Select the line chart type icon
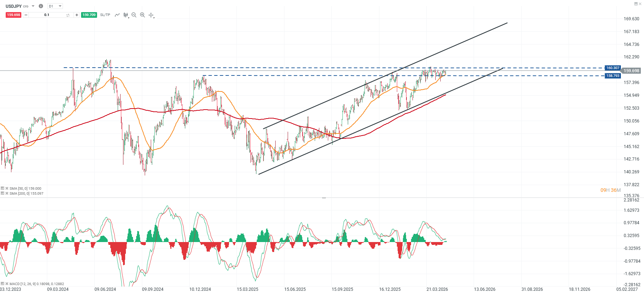Image resolution: width=644 pixels, height=294 pixels. [x=117, y=15]
